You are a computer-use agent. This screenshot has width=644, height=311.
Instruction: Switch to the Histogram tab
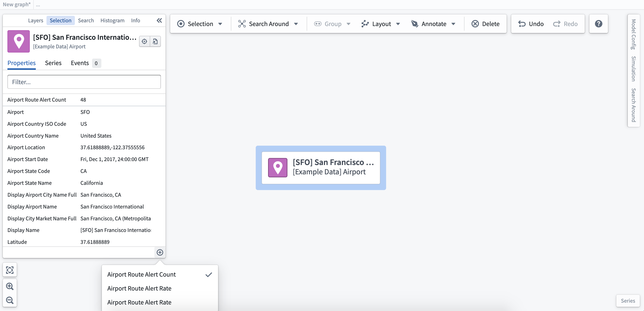[x=112, y=20]
